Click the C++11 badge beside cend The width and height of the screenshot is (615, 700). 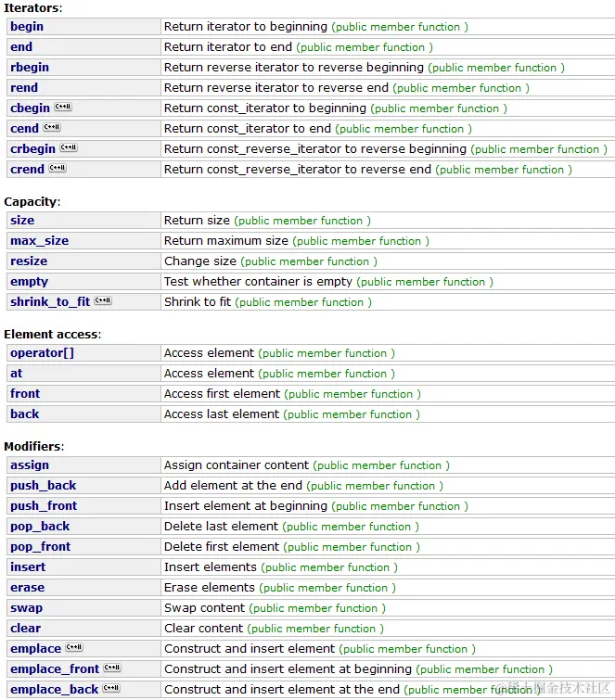52,127
